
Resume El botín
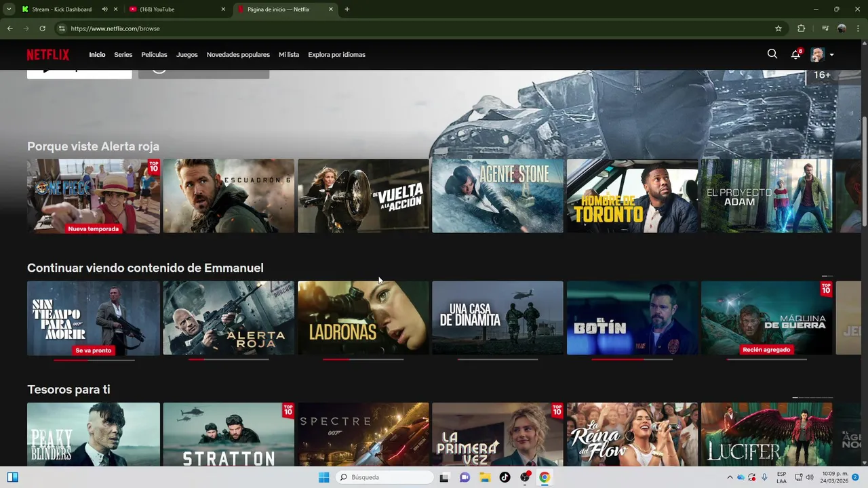(632, 318)
